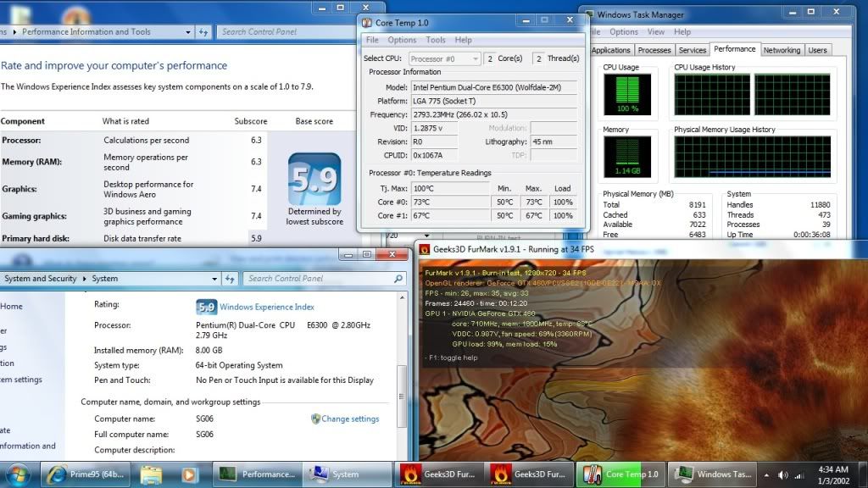Open Core Temp Options menu
The height and width of the screenshot is (488, 868).
point(402,40)
